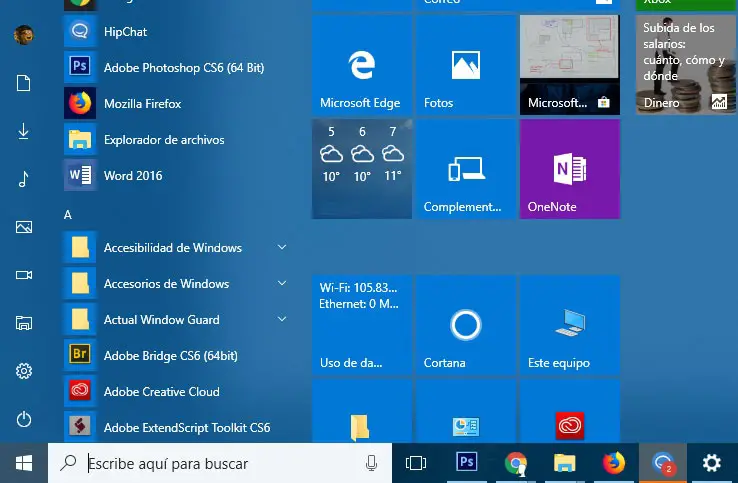Open the Complementos tile
The width and height of the screenshot is (738, 483).
(x=465, y=169)
